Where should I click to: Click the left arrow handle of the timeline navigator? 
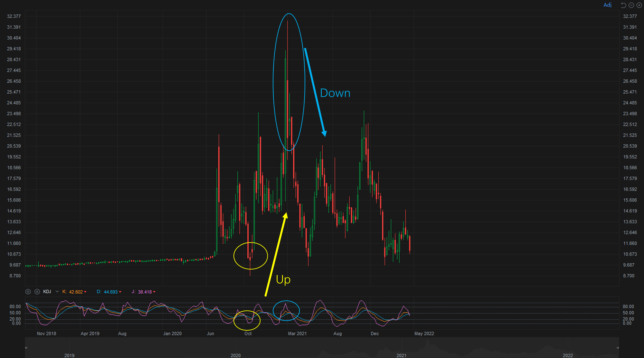click(26, 348)
